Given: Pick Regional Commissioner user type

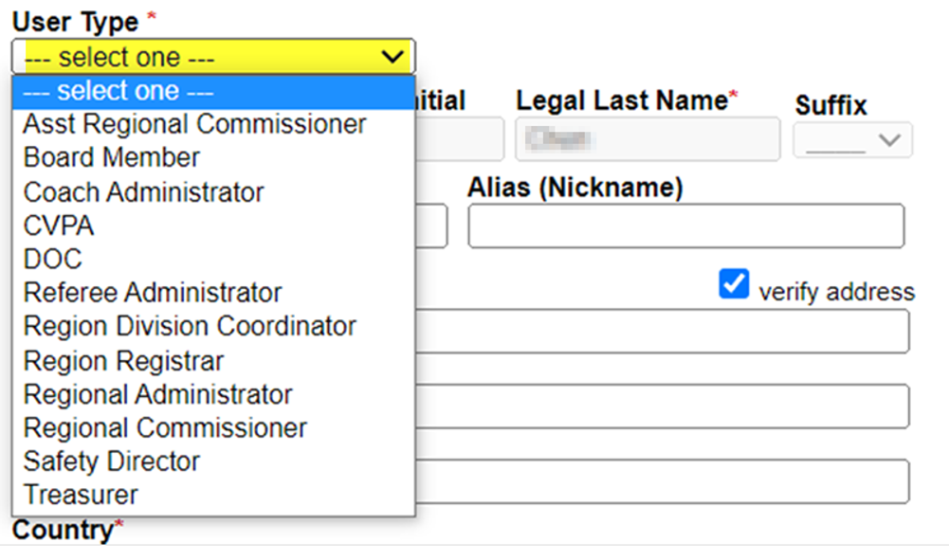Looking at the screenshot, I should point(165,427).
